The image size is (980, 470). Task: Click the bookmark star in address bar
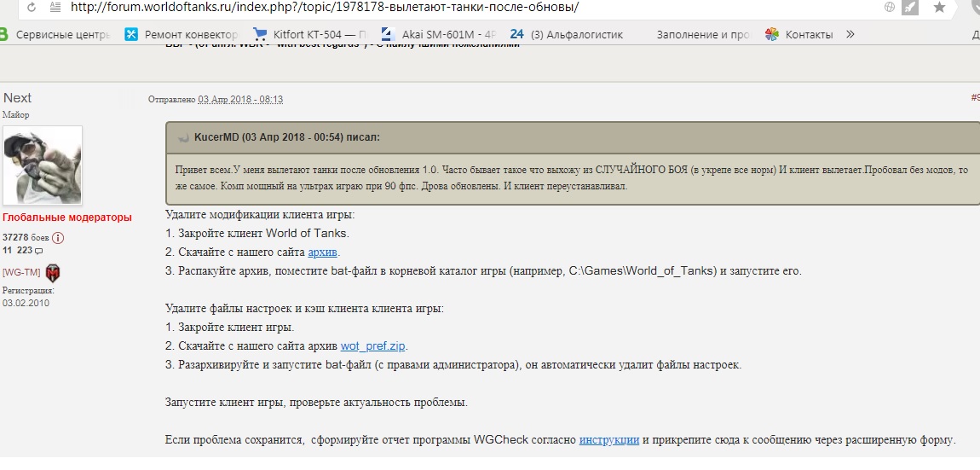(x=939, y=8)
